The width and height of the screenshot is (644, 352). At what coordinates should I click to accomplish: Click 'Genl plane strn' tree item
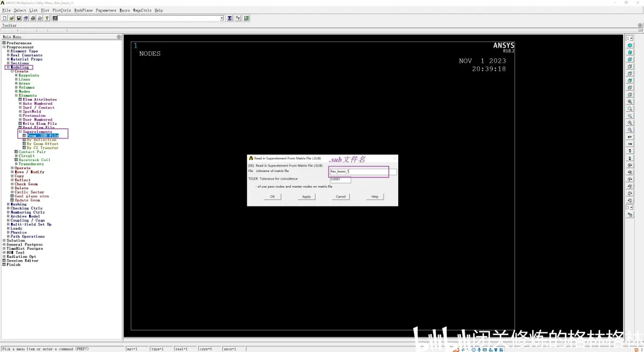[x=32, y=196]
